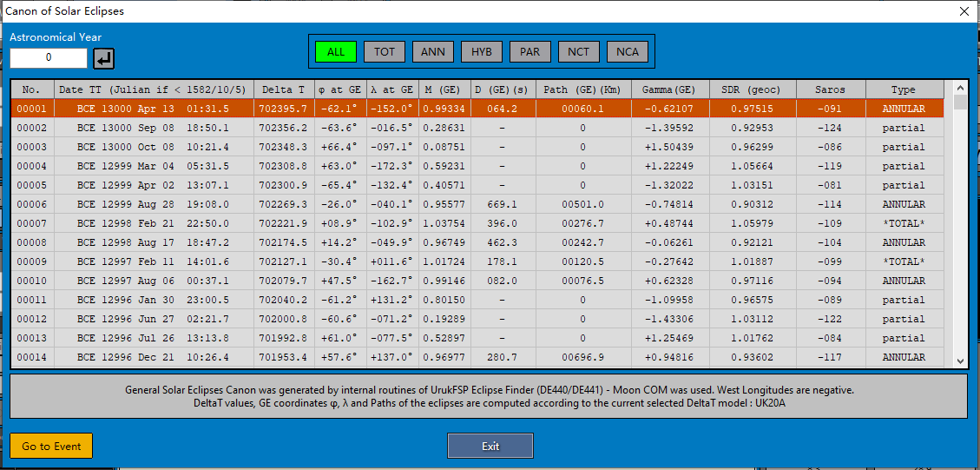Click latitude value +66.4°
The width and height of the screenshot is (980, 470).
coord(340,147)
